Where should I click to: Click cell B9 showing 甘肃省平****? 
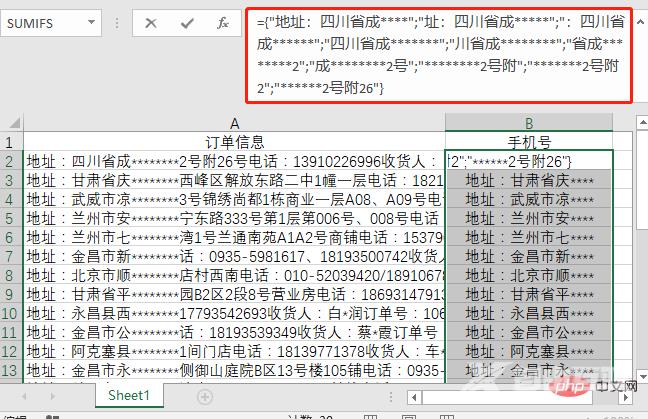(529, 294)
